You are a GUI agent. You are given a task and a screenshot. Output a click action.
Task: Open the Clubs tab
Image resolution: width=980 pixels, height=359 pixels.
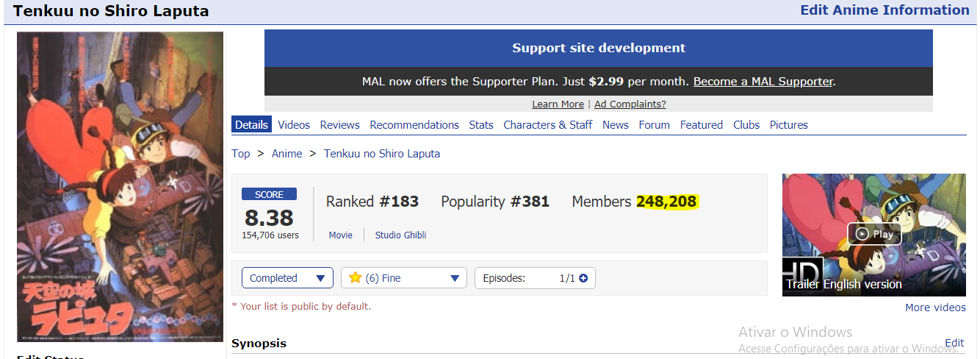pyautogui.click(x=746, y=124)
